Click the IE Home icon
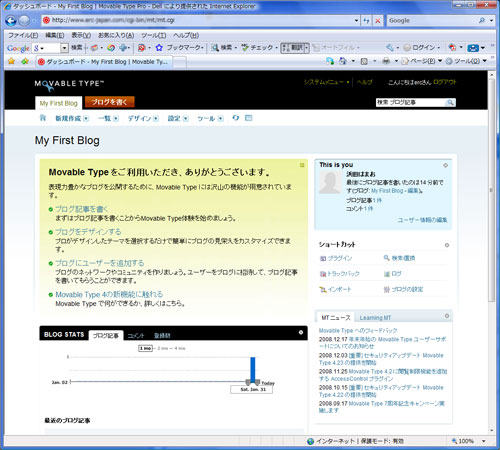 [343, 61]
